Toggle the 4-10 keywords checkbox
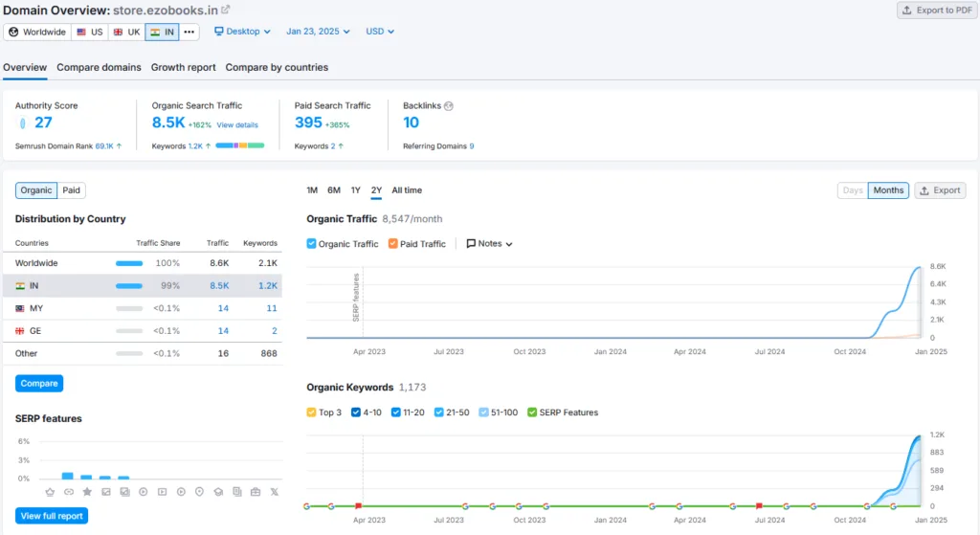Image resolution: width=980 pixels, height=535 pixels. click(356, 412)
